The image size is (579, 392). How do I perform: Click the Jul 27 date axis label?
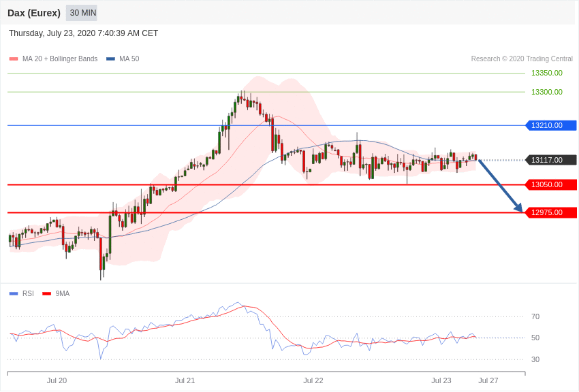click(x=488, y=380)
